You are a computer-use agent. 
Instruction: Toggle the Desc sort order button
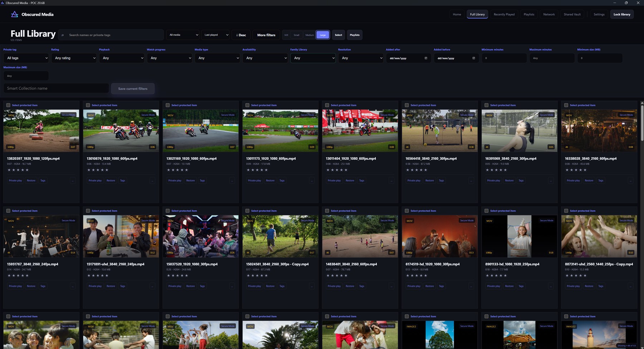241,35
